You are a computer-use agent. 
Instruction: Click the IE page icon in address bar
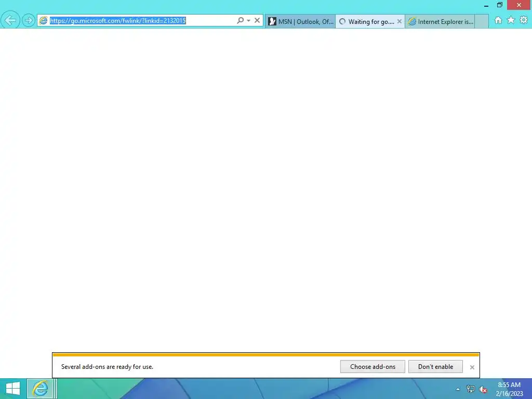(x=43, y=21)
